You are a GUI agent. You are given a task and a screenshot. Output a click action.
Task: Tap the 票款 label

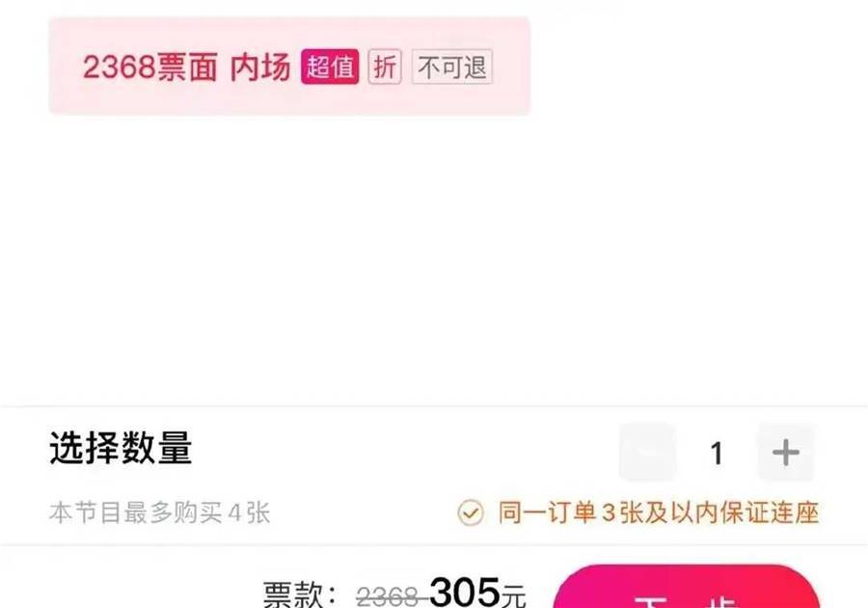pos(300,594)
